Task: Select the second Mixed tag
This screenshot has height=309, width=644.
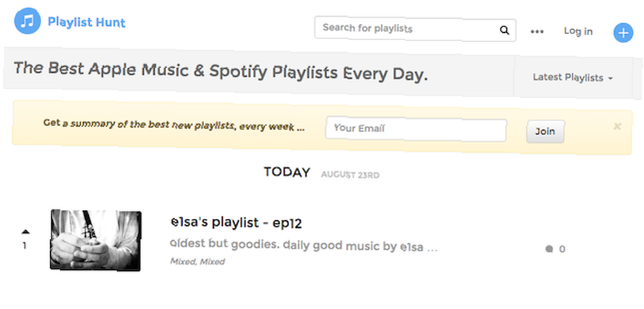Action: tap(213, 261)
